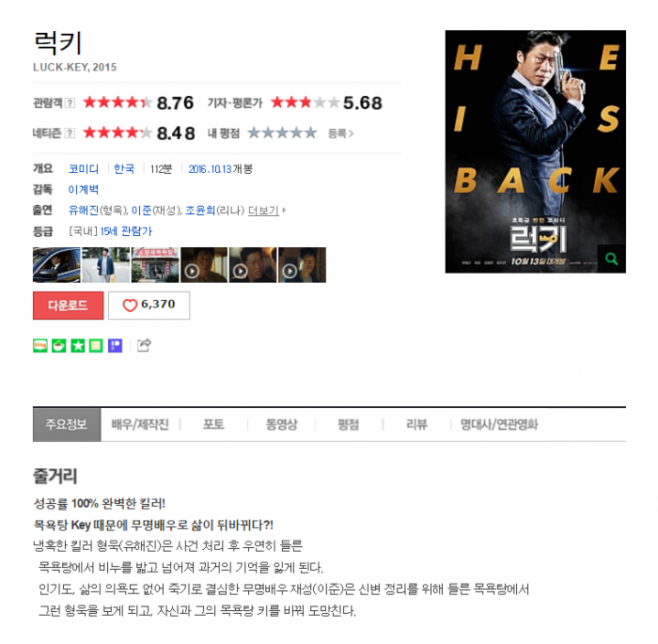Click the help icon beside 네티즌
The width and height of the screenshot is (658, 644).
(x=70, y=134)
